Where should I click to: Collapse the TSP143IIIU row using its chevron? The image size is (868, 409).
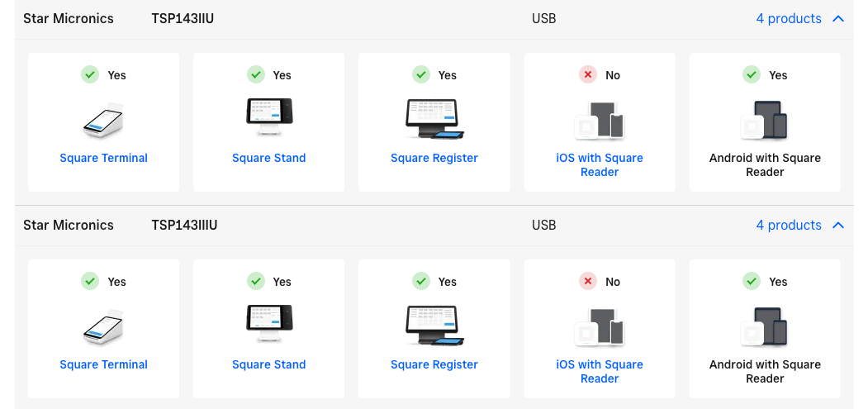pos(838,225)
